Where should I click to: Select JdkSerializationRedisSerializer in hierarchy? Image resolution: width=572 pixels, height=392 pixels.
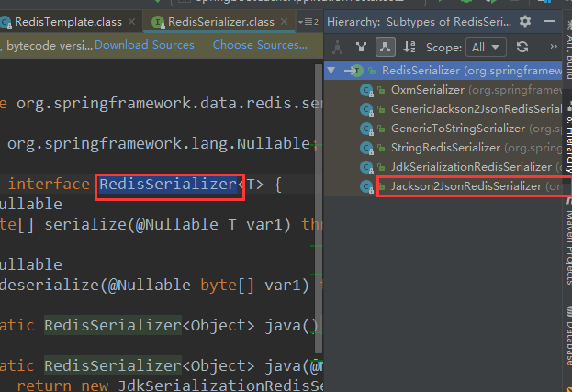click(443, 167)
